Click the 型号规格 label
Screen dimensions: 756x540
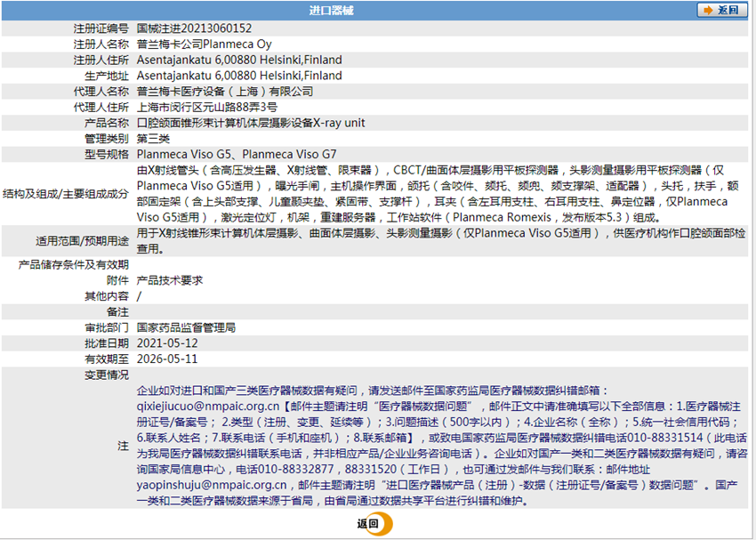tap(107, 154)
